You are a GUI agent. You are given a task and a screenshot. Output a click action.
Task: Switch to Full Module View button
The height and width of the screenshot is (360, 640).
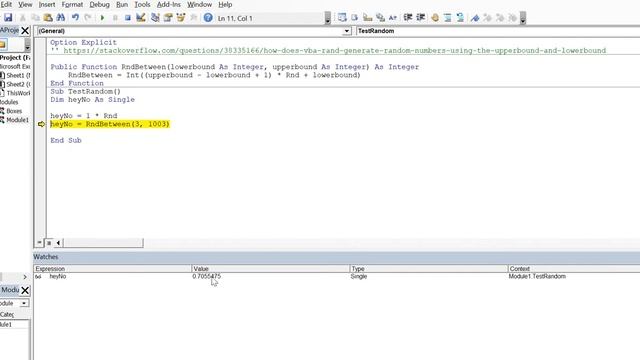click(49, 243)
